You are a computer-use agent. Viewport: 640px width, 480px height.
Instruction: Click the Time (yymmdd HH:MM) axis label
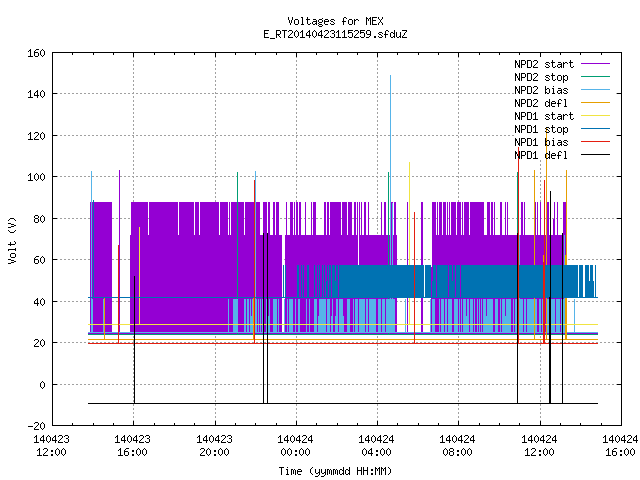[x=335, y=471]
